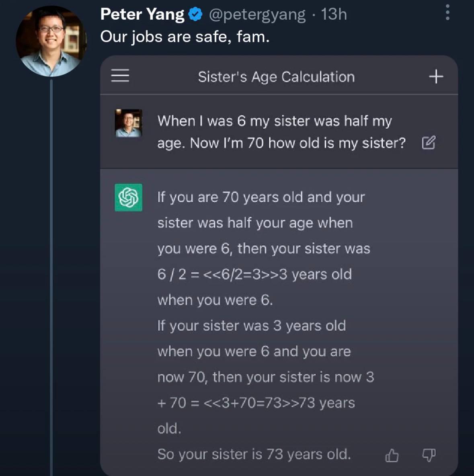Click the ChatGPT logo icon
This screenshot has width=474, height=476.
coord(128,197)
